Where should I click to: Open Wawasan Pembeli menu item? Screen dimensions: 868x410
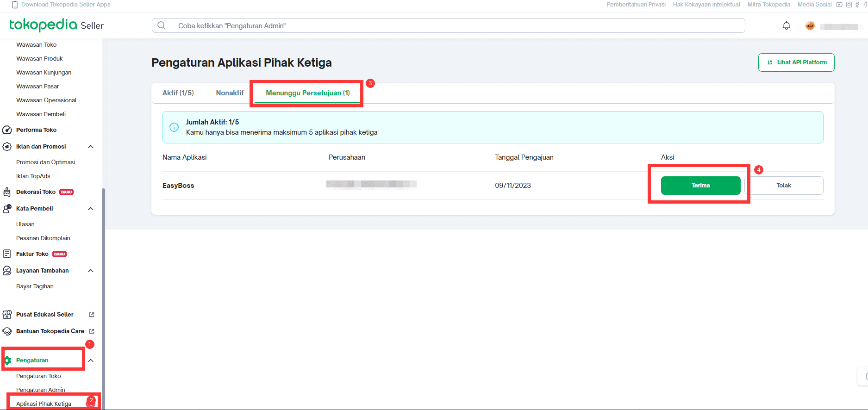(41, 114)
